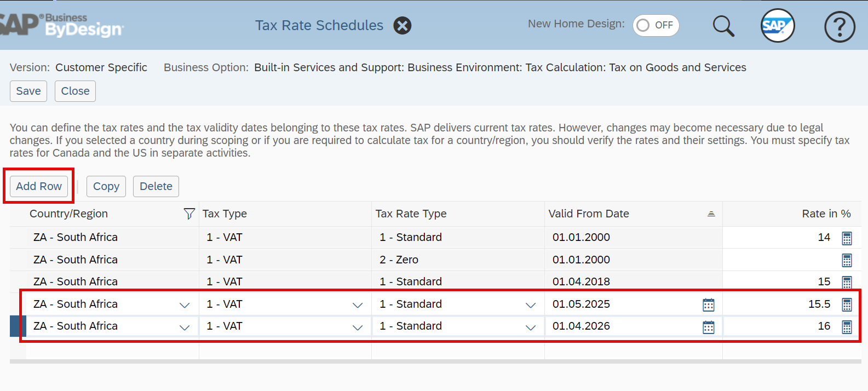Close the Tax Rate Schedules tab
This screenshot has width=868, height=391.
(x=403, y=26)
